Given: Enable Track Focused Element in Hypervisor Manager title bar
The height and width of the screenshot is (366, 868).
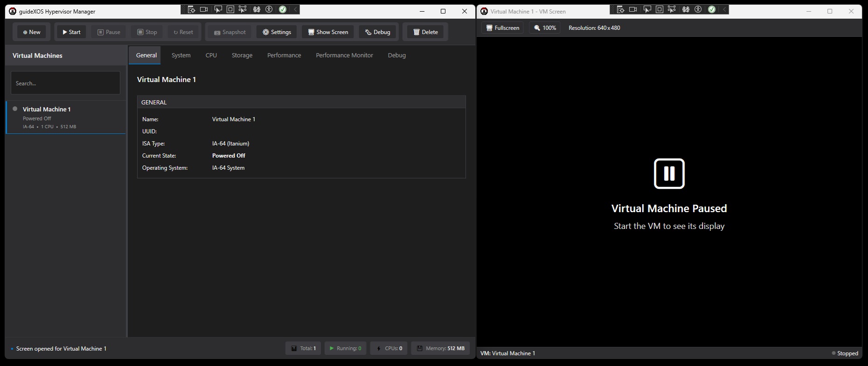Looking at the screenshot, I should 243,9.
